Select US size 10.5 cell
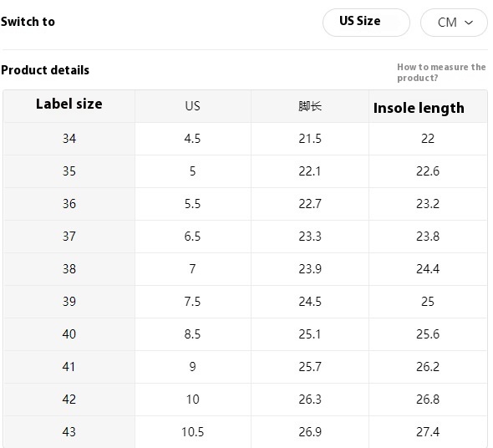This screenshot has height=448, width=493. pyautogui.click(x=193, y=432)
